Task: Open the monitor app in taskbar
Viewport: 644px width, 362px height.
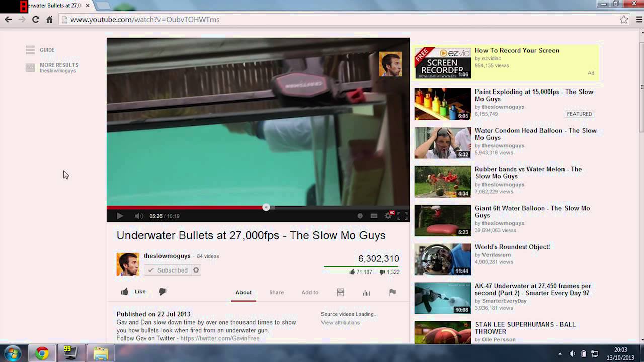Action: point(71,353)
